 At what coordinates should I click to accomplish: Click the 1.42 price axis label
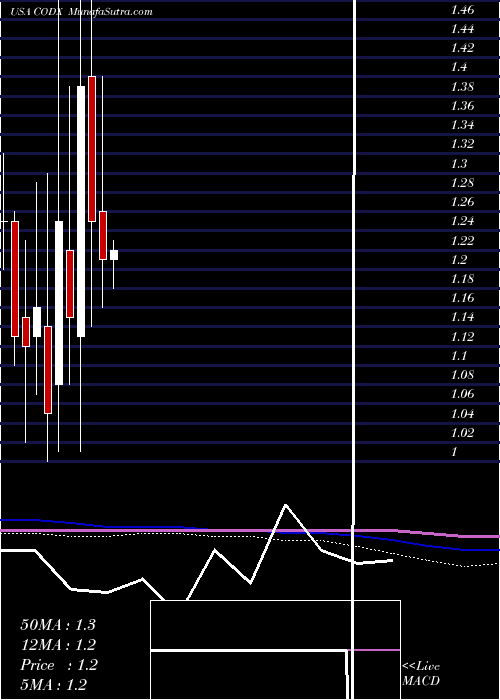(x=462, y=48)
